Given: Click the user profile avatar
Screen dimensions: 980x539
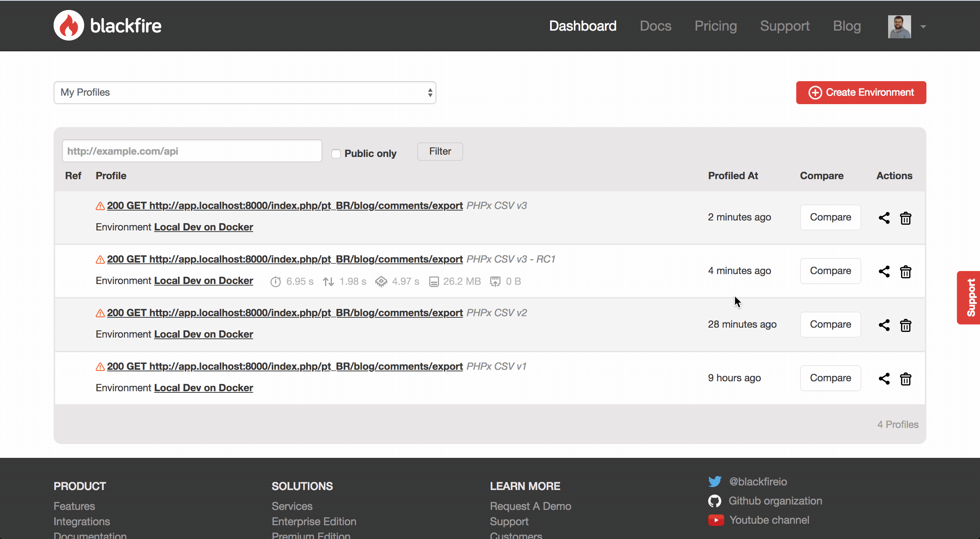Looking at the screenshot, I should 899,26.
